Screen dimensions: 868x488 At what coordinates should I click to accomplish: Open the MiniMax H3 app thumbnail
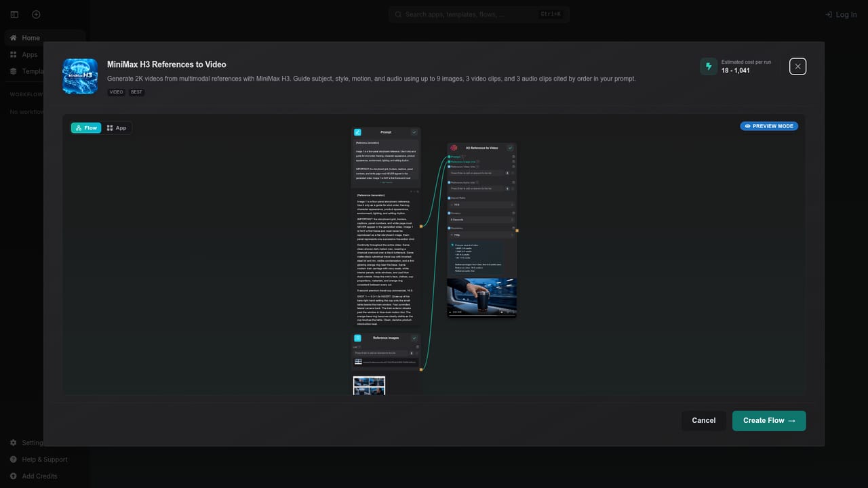[x=80, y=76]
